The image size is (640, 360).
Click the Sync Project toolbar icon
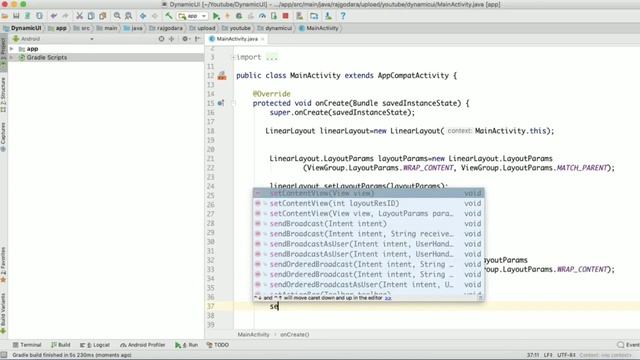click(27, 16)
